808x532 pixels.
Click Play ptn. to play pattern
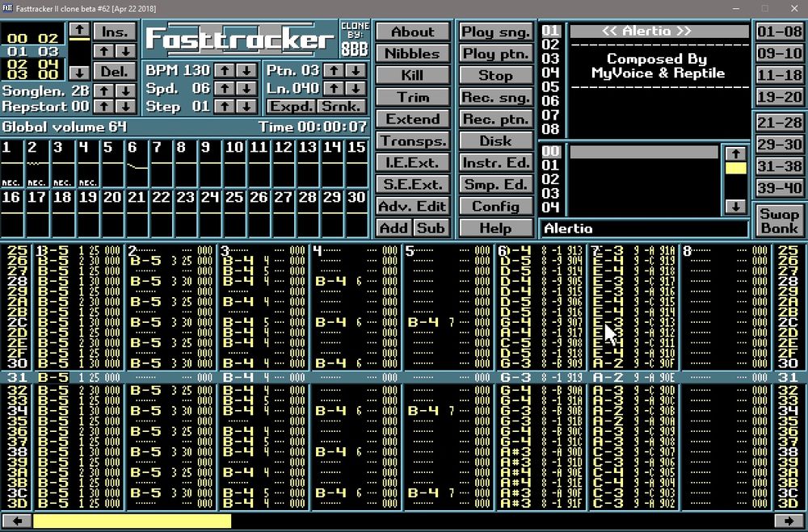[496, 53]
